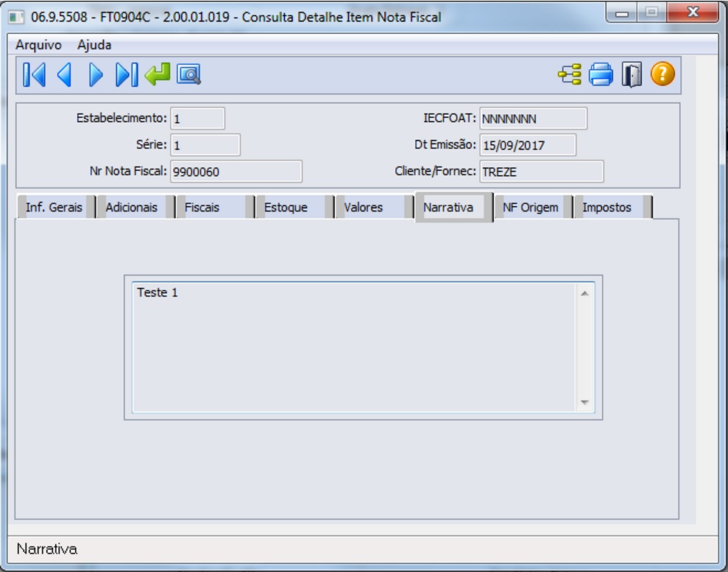The width and height of the screenshot is (728, 572).
Task: Open the yellow tree structure icon
Action: click(x=570, y=74)
